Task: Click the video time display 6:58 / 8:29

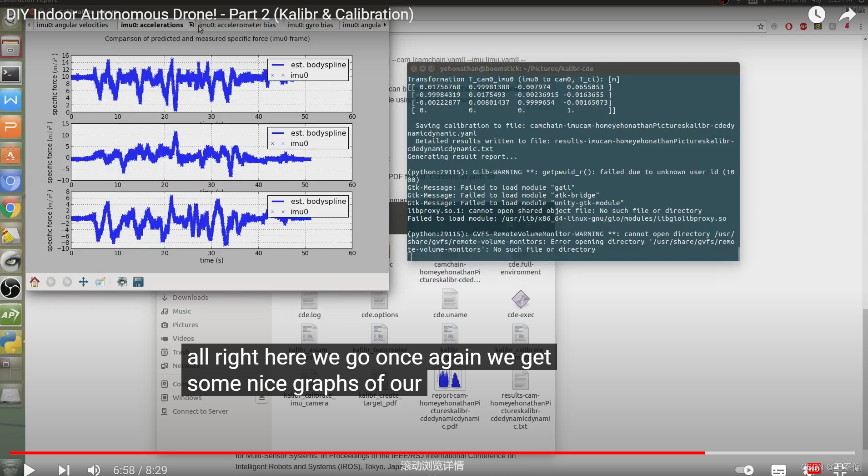Action: point(140,470)
